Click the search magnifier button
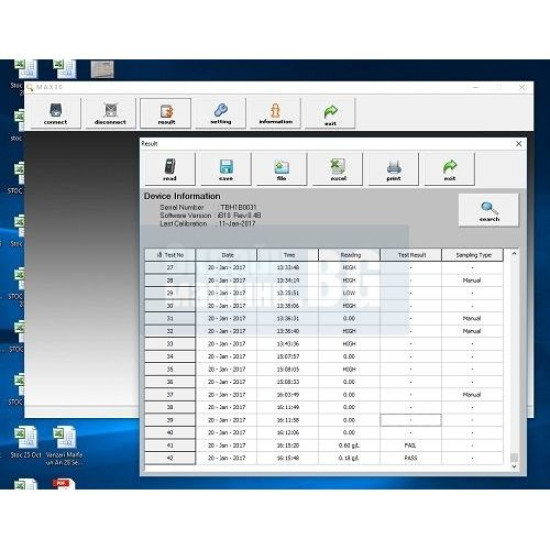 489,210
